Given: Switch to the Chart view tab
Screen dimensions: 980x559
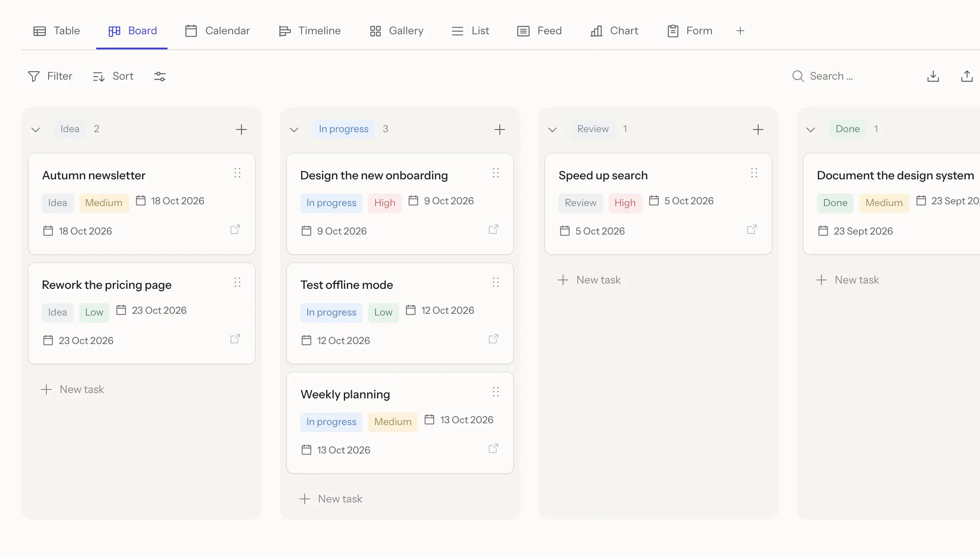Looking at the screenshot, I should (x=614, y=31).
